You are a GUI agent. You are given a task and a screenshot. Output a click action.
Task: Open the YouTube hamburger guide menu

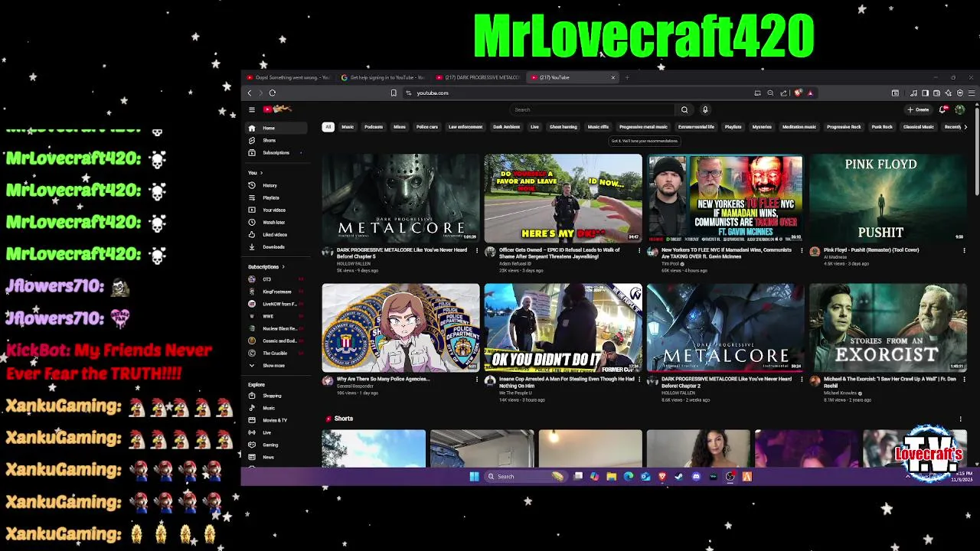252,109
